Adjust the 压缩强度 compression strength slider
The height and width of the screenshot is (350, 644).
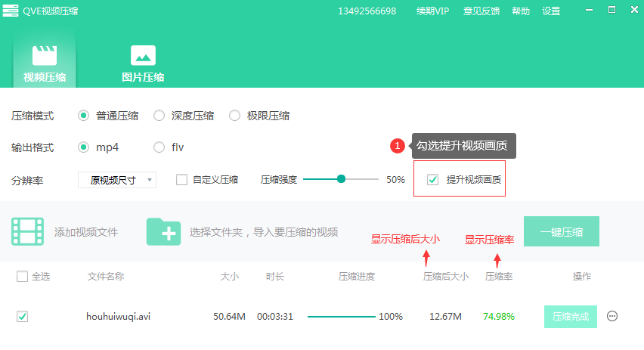click(x=341, y=179)
